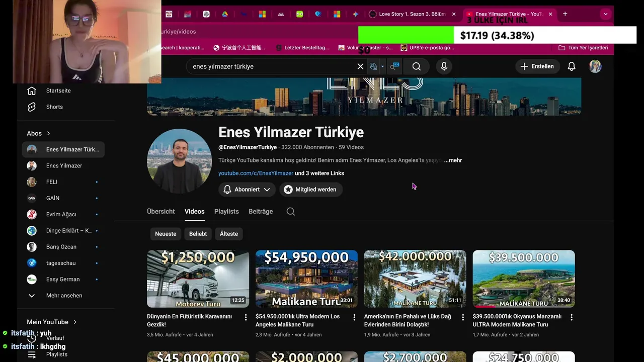
Task: Switch to the Übersicht tab
Action: click(161, 212)
